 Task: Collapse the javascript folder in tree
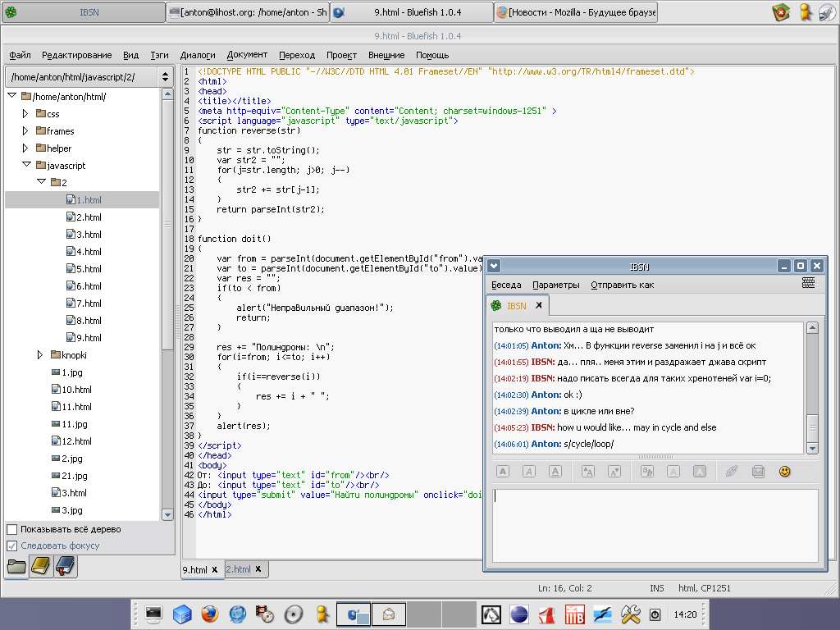click(26, 165)
